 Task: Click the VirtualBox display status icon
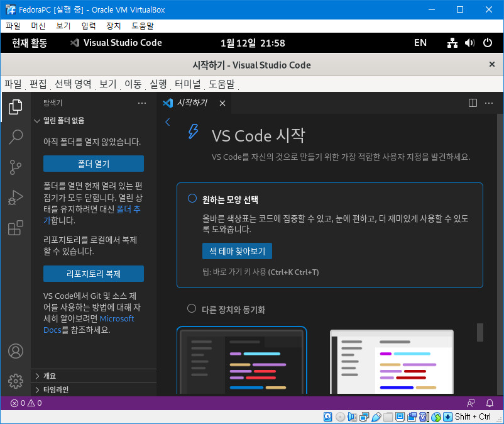[400, 417]
